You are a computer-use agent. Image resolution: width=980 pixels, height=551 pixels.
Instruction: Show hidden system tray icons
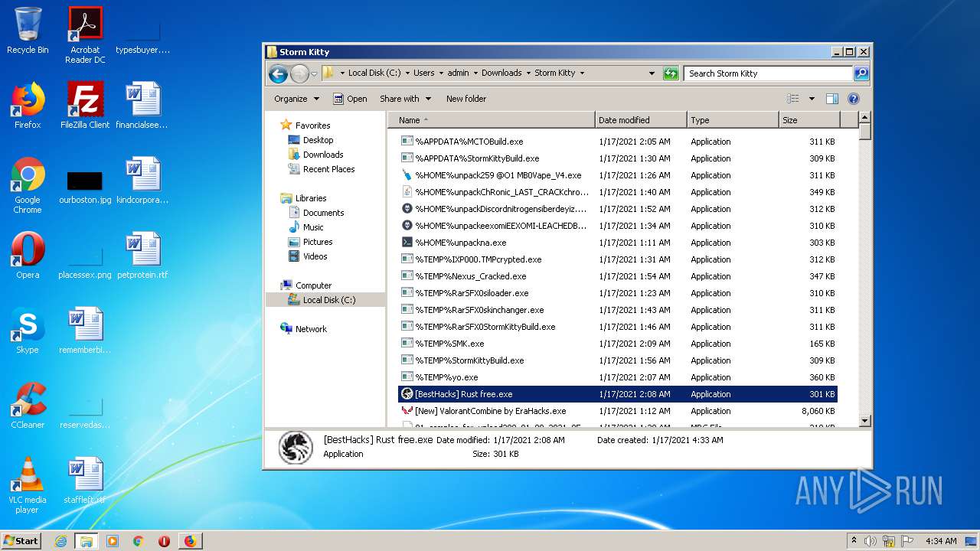coord(854,540)
